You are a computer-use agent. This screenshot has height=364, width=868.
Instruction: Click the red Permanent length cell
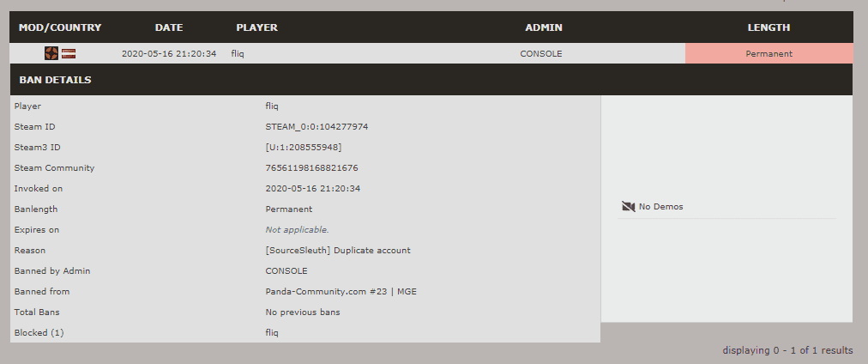769,53
